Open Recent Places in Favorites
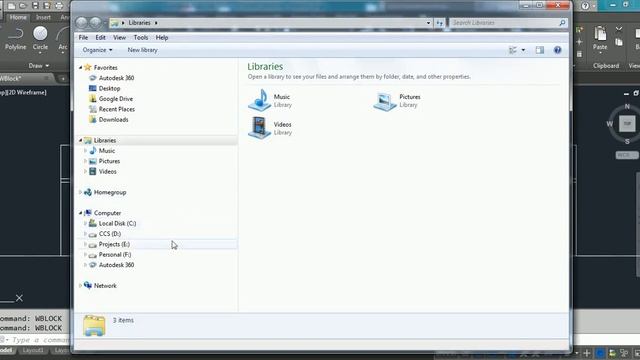The height and width of the screenshot is (360, 640). 117,109
